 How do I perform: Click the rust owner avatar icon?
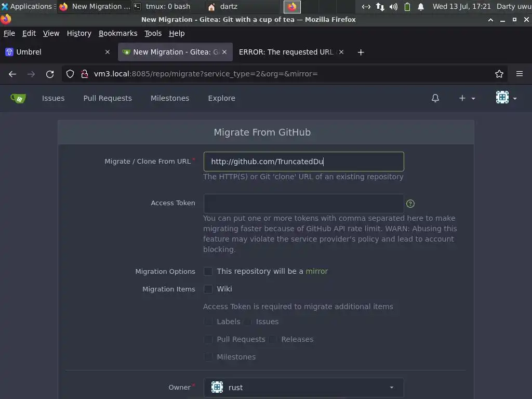(x=217, y=387)
